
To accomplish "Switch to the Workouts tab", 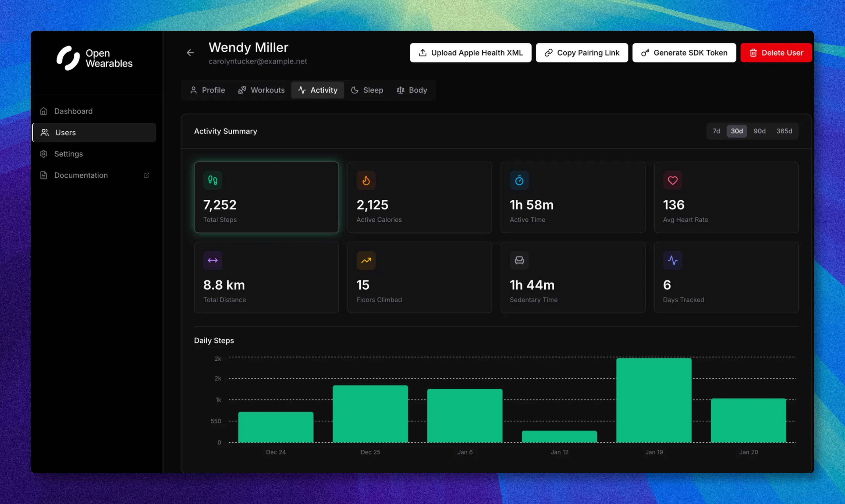I will coord(261,90).
